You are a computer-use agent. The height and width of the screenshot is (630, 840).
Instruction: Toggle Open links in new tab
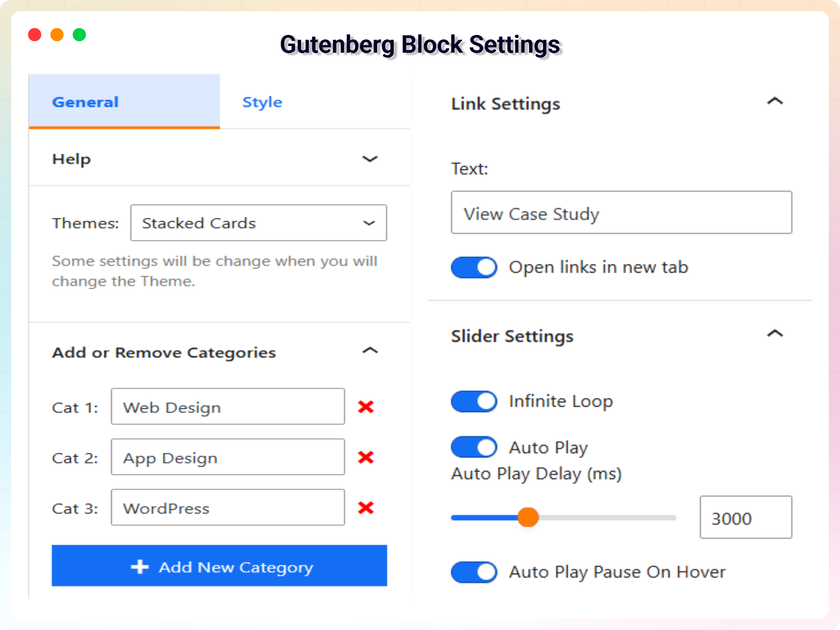[x=474, y=267]
